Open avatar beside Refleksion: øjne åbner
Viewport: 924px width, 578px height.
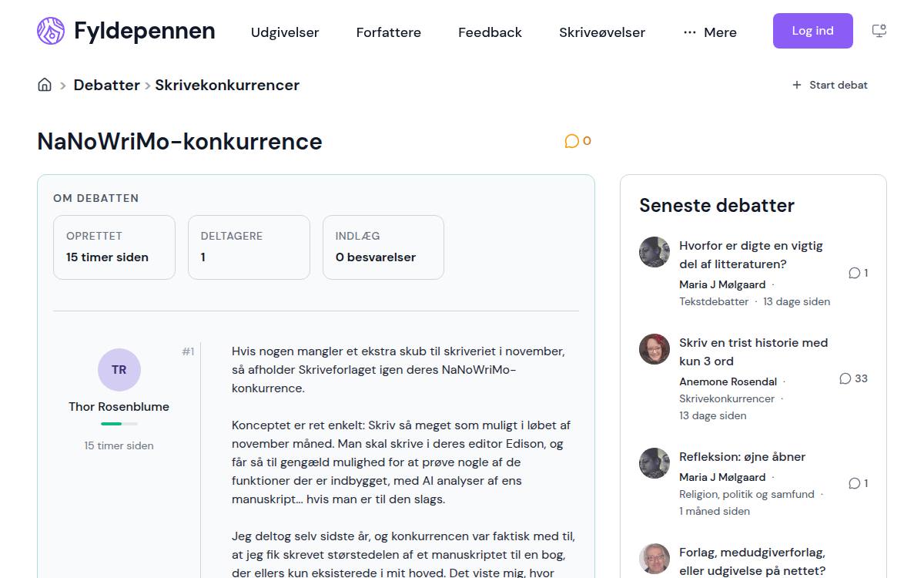click(x=654, y=463)
